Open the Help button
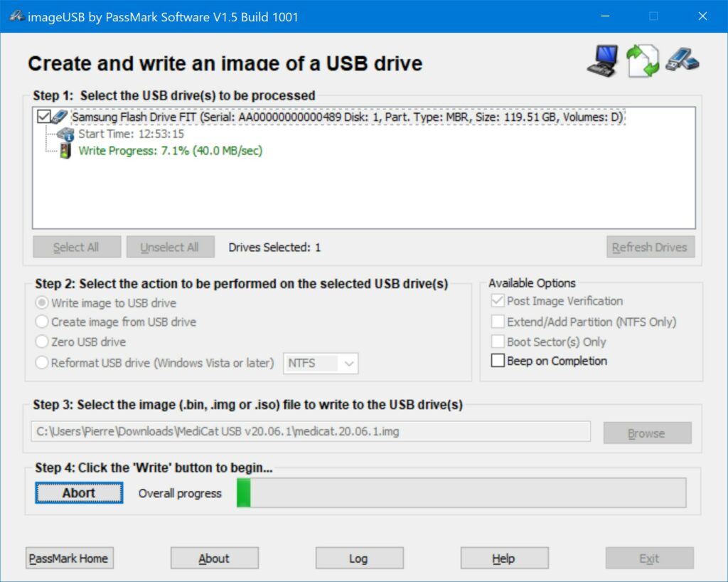The height and width of the screenshot is (582, 728). click(504, 558)
